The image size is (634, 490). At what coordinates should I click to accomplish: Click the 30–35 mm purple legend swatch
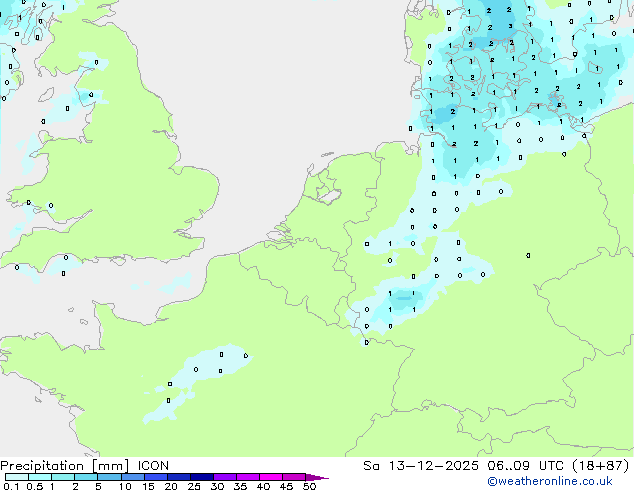225,477
